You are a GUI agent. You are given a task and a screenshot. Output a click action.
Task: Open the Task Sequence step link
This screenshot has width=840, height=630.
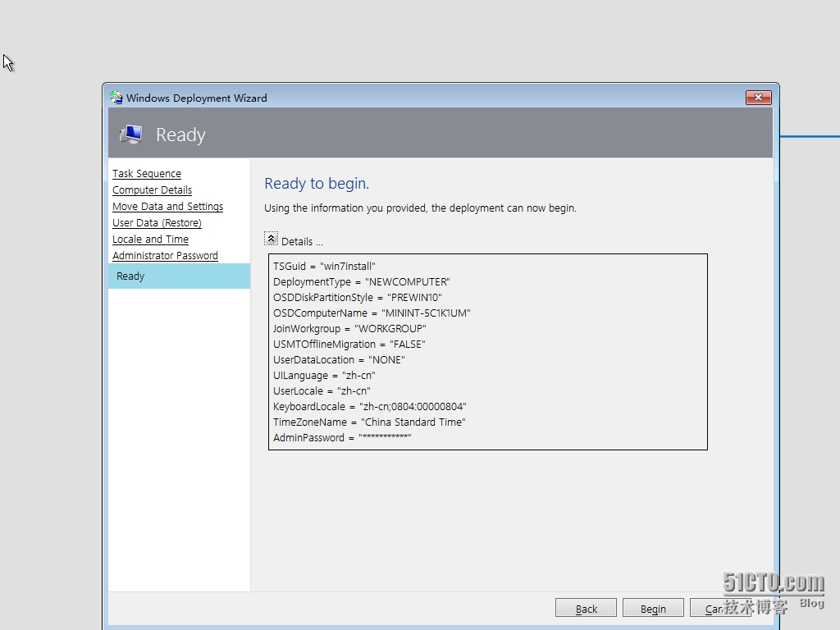tap(147, 174)
